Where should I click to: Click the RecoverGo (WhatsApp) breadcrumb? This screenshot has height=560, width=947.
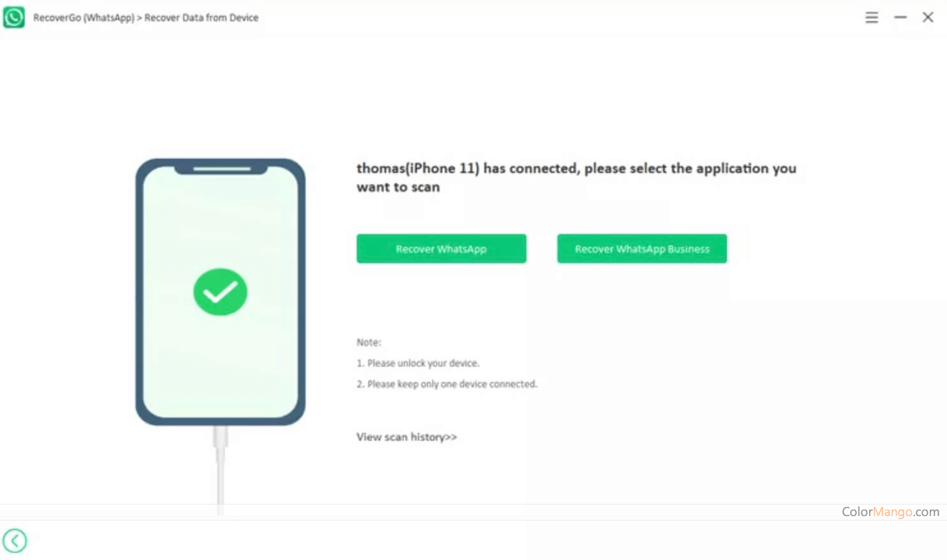(x=84, y=18)
